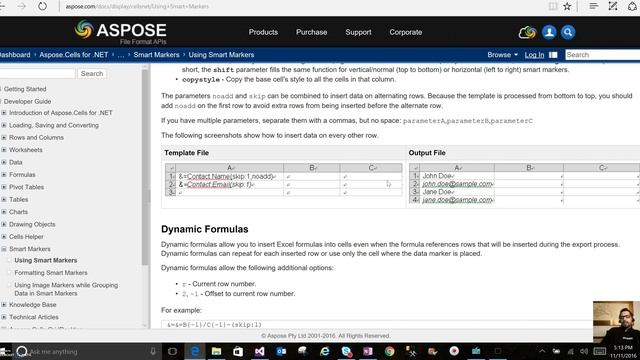Select Using Smart Markers in the sidebar

click(46, 260)
